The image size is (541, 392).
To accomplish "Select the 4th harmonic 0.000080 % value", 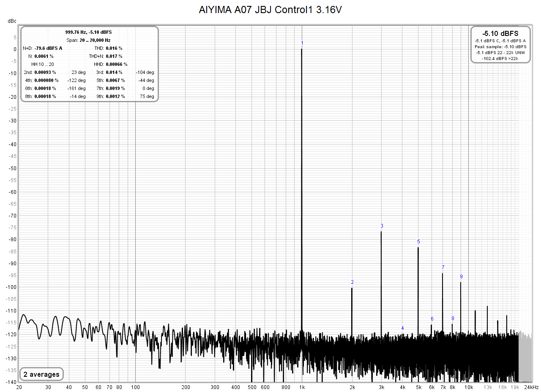I will click(x=46, y=80).
